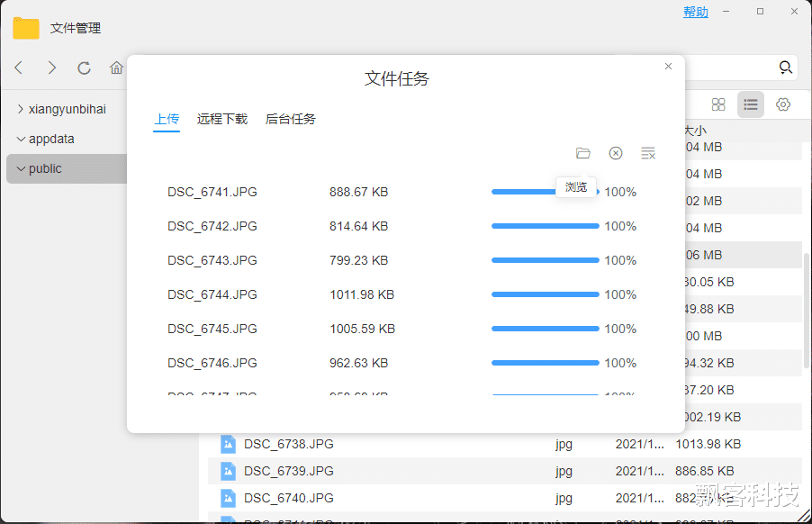Click the 浏览 folder icon in file tasks dialog
Screen dimensions: 812x524
click(x=583, y=153)
